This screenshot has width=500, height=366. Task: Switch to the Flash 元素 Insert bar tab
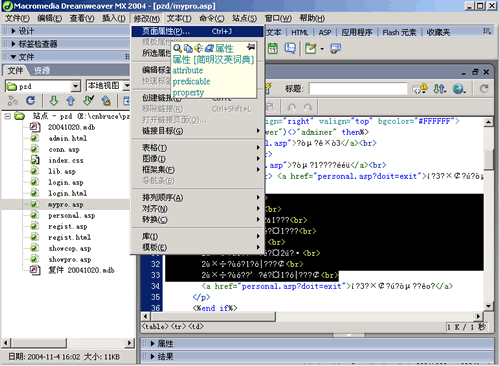point(399,32)
